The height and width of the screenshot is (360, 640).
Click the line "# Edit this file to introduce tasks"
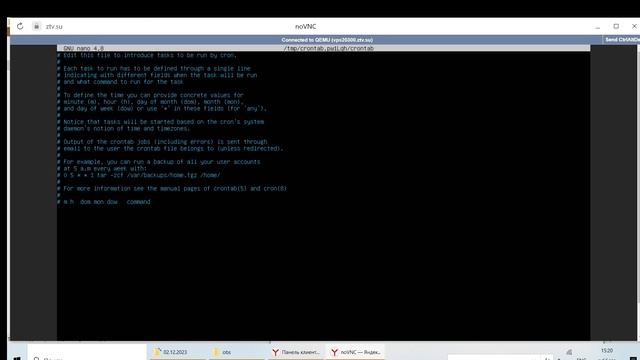[x=147, y=55]
